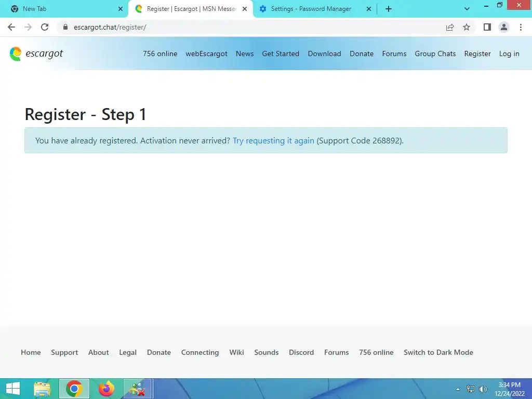
Task: Open Support in the footer
Action: [x=64, y=352]
